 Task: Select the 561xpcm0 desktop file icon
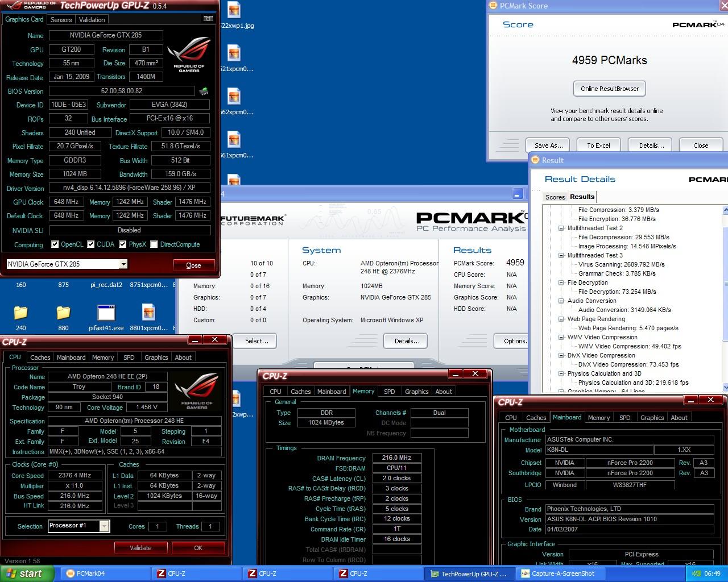tap(234, 139)
